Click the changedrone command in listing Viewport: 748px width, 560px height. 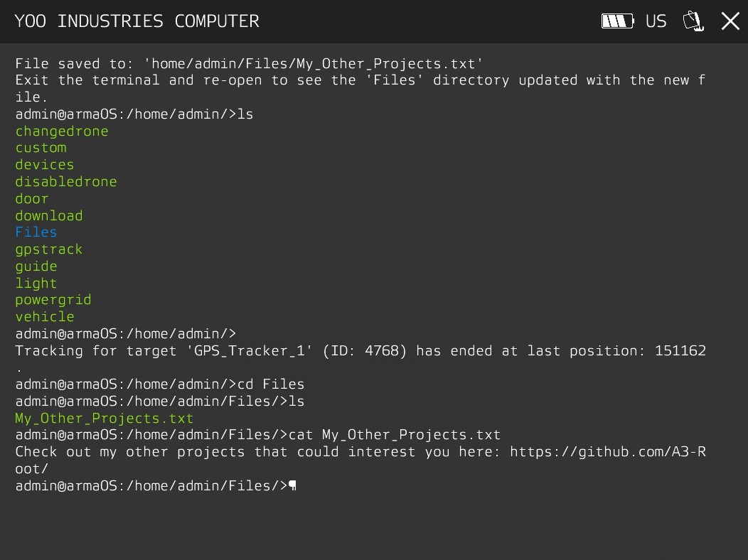click(x=62, y=131)
